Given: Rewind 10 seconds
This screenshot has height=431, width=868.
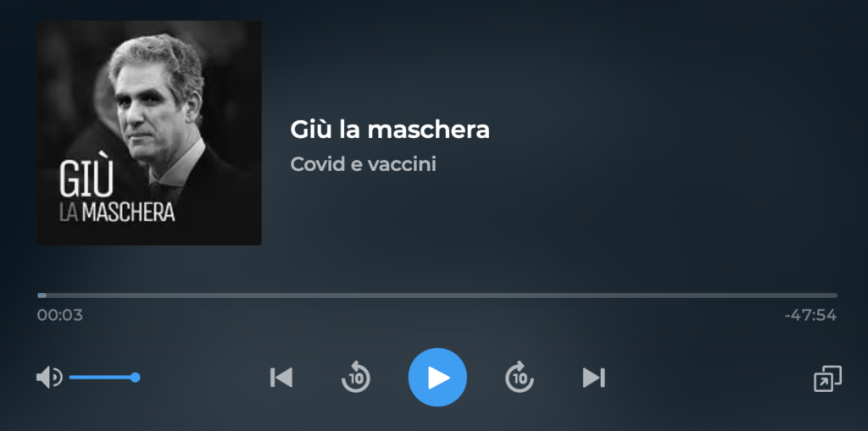Looking at the screenshot, I should coord(355,377).
